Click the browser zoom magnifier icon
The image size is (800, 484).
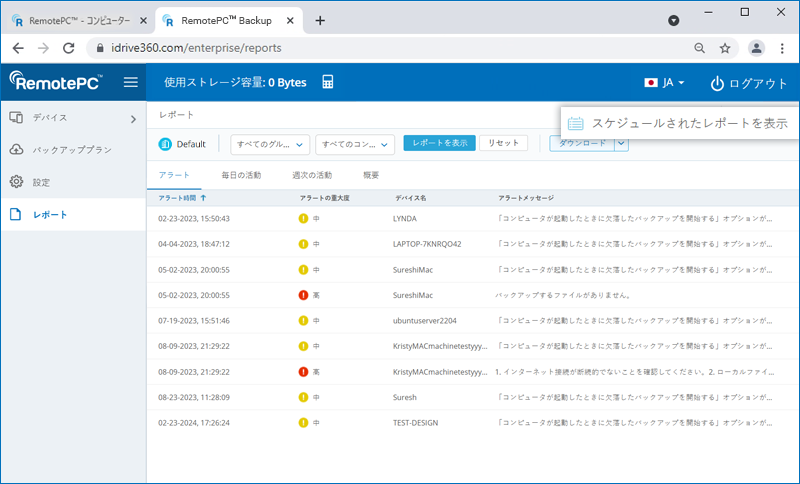(x=699, y=48)
